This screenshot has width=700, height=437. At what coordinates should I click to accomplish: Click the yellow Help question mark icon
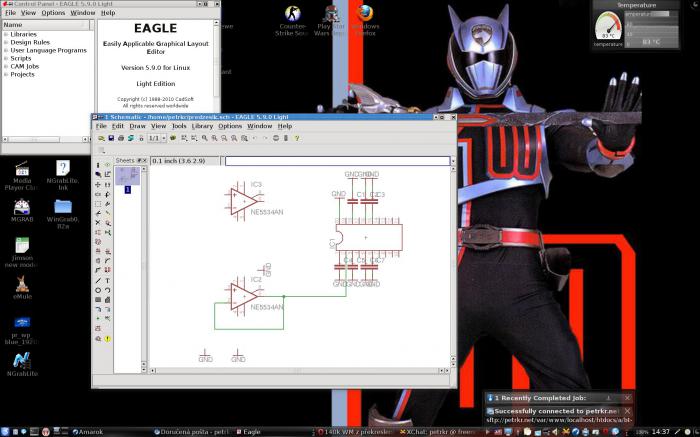pyautogui.click(x=297, y=138)
